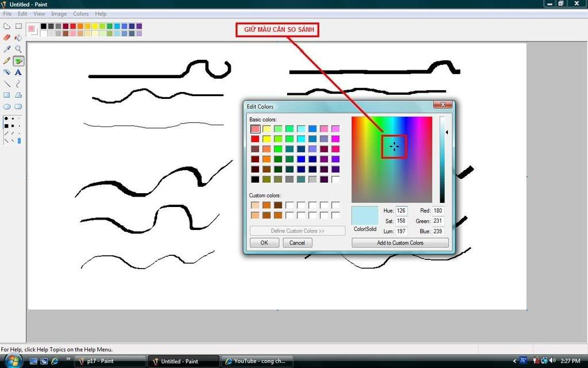
Task: Click the Sat value field
Action: tap(401, 221)
